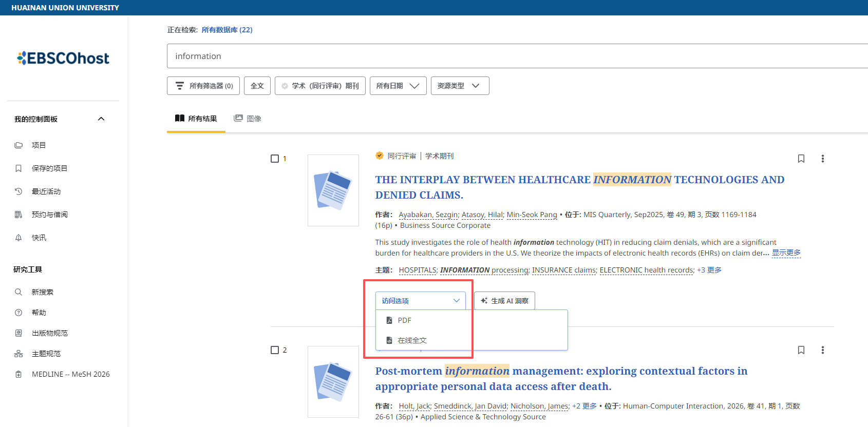The height and width of the screenshot is (427, 868).
Task: Open 快讯 alerts in sidebar
Action: click(x=39, y=238)
